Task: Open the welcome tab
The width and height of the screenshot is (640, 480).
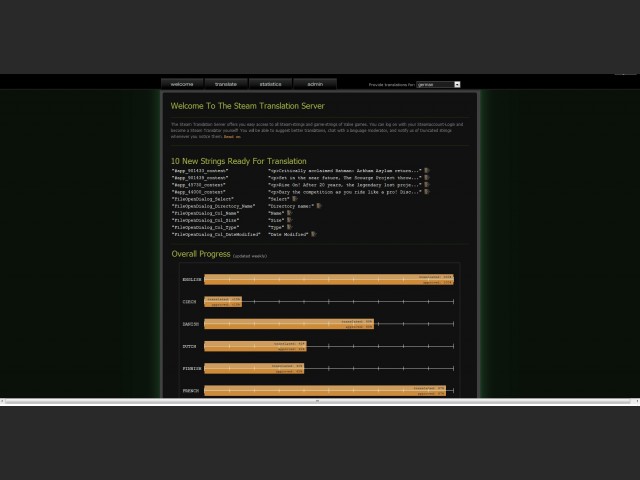Action: point(182,84)
